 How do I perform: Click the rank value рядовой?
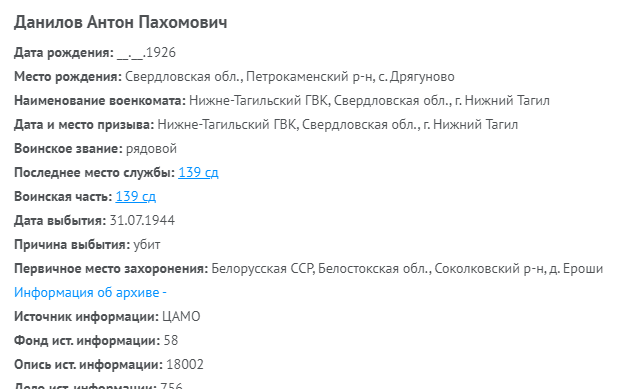pyautogui.click(x=151, y=149)
